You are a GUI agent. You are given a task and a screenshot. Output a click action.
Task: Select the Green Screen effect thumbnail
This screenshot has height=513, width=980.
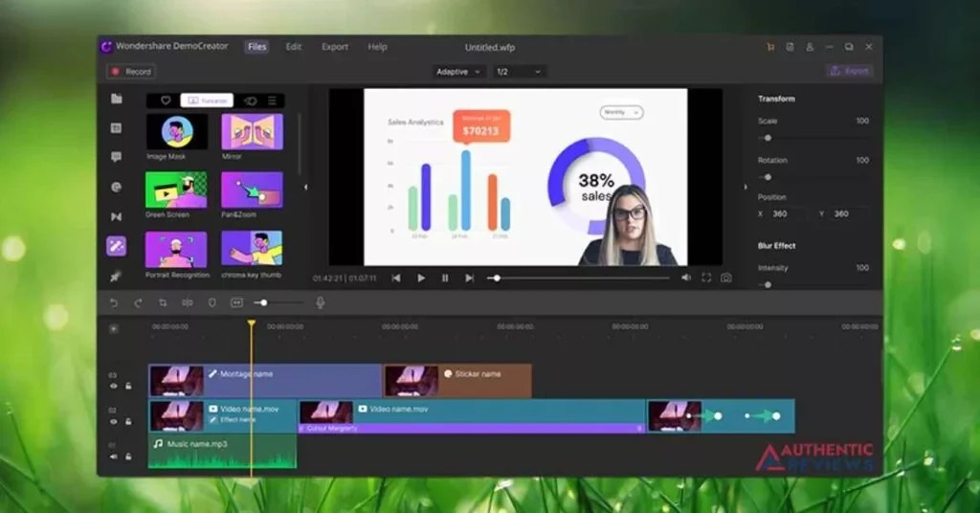(x=176, y=190)
